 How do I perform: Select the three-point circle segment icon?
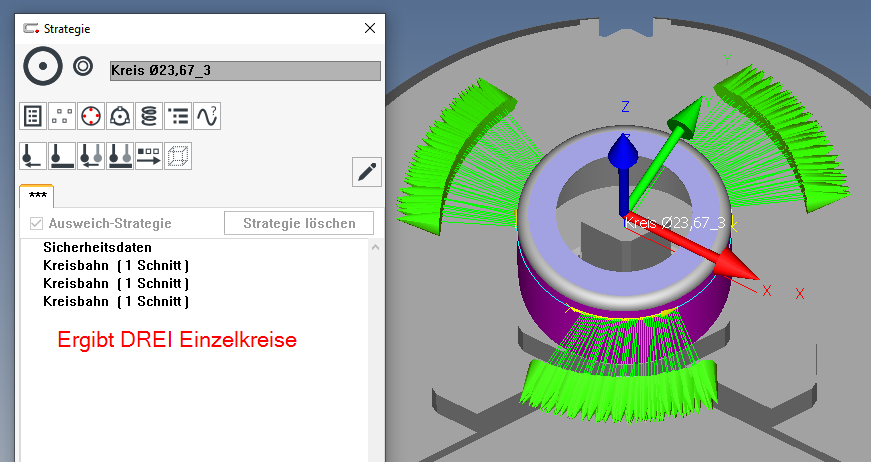click(120, 116)
